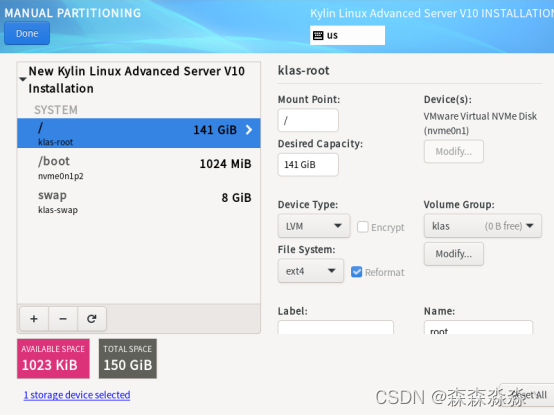Click the remove mount point minus icon
The height and width of the screenshot is (416, 554).
[x=63, y=319]
